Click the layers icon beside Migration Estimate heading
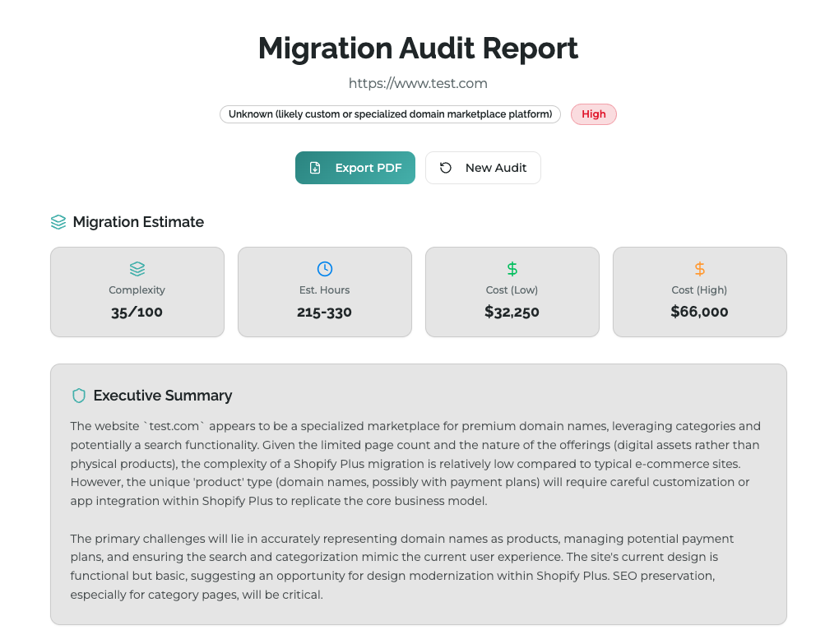Screen dimensions: 825x644 point(58,221)
